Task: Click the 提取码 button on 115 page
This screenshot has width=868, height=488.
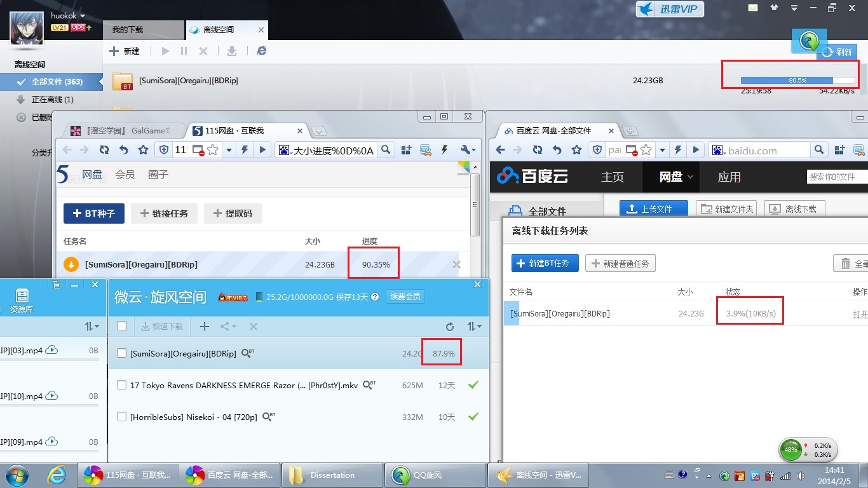Action: click(x=233, y=213)
